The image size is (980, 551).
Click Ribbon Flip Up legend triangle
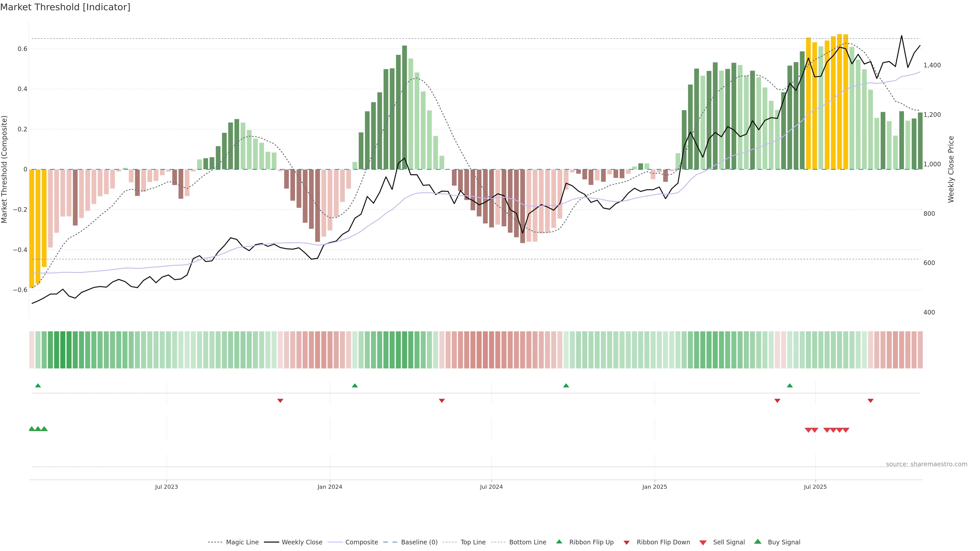click(559, 542)
